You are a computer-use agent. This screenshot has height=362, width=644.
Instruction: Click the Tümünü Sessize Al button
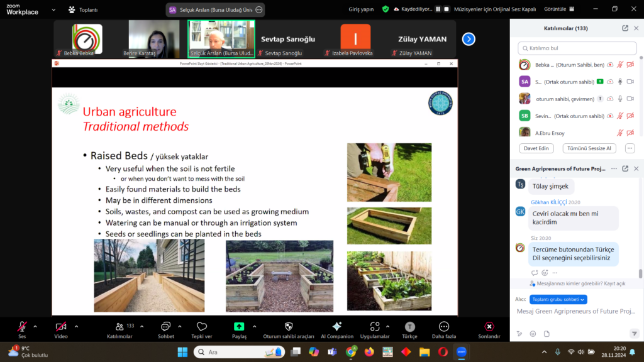pyautogui.click(x=589, y=148)
